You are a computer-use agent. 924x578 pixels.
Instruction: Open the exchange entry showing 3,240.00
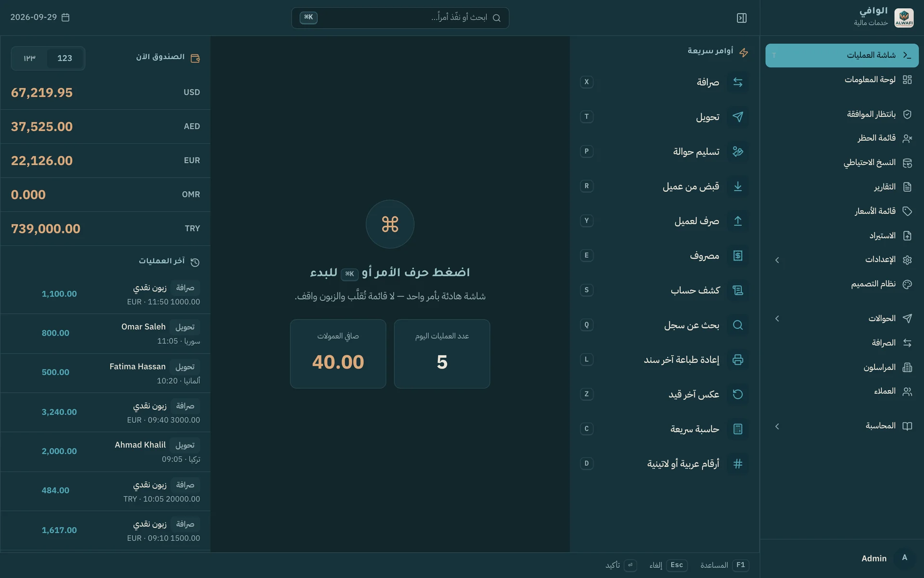[x=105, y=412]
